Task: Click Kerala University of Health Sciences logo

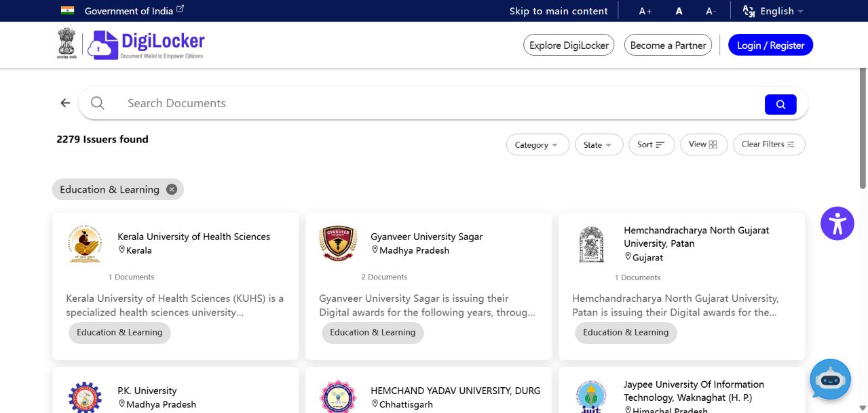Action: pyautogui.click(x=86, y=244)
